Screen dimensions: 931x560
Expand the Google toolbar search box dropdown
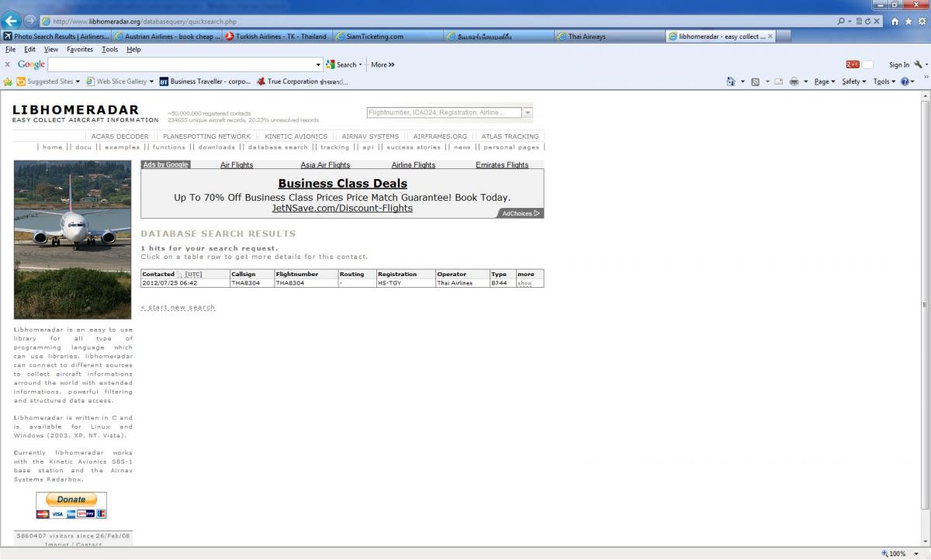(x=318, y=65)
